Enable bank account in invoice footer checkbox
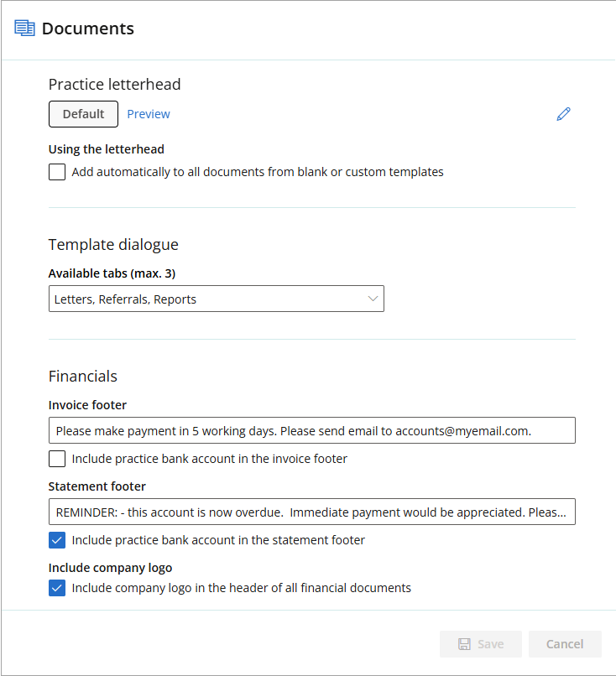This screenshot has width=616, height=676. tap(57, 459)
